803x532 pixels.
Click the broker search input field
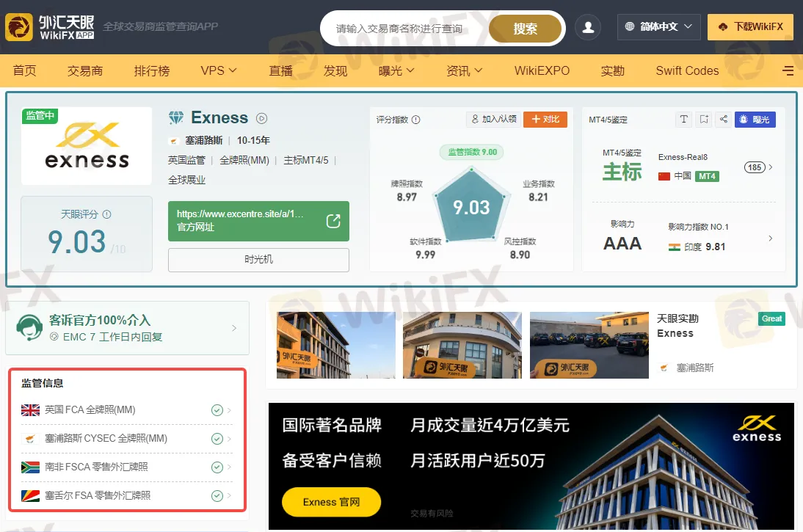coord(404,29)
